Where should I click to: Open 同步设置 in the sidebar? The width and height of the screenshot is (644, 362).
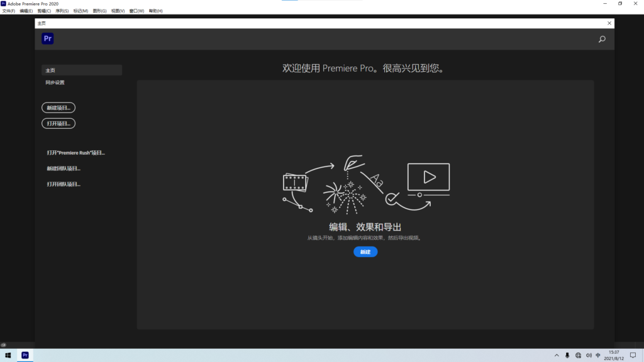[55, 82]
